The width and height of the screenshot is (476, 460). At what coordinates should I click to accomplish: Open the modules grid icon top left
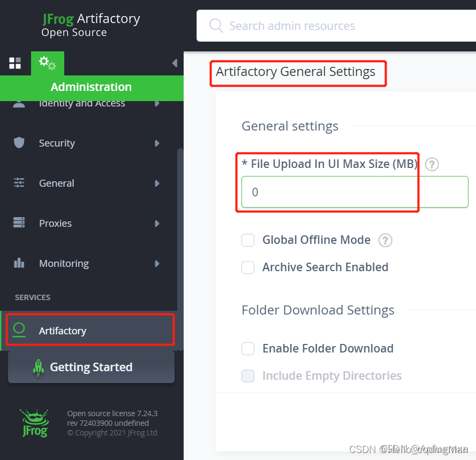click(x=14, y=63)
